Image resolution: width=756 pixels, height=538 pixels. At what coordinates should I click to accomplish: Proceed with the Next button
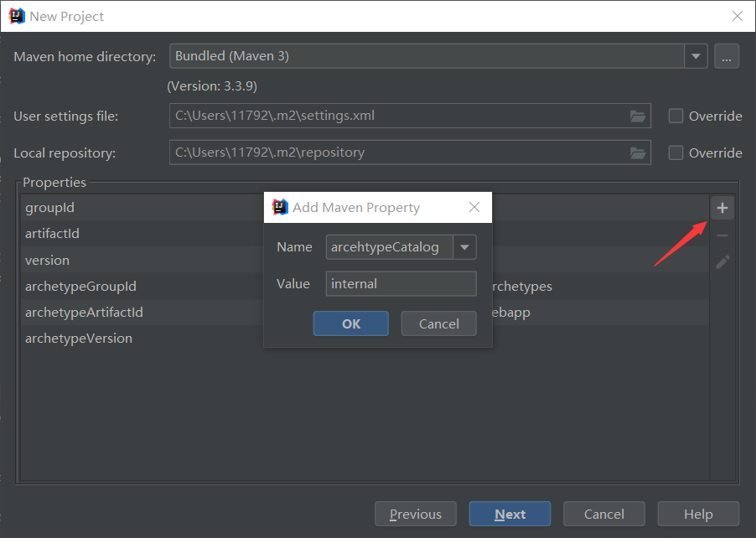[510, 514]
